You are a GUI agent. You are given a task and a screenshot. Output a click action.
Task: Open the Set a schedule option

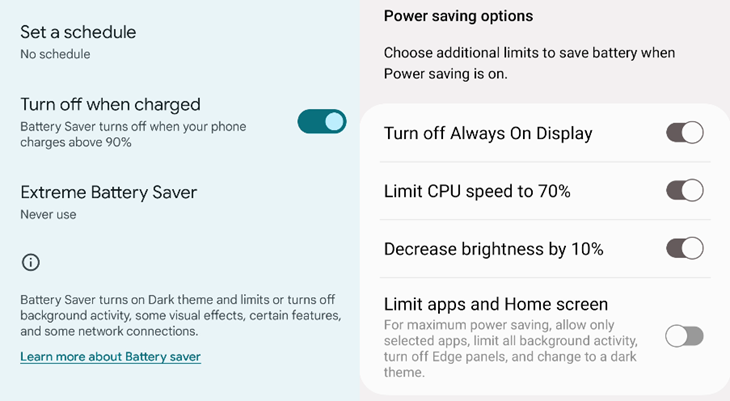tap(78, 32)
